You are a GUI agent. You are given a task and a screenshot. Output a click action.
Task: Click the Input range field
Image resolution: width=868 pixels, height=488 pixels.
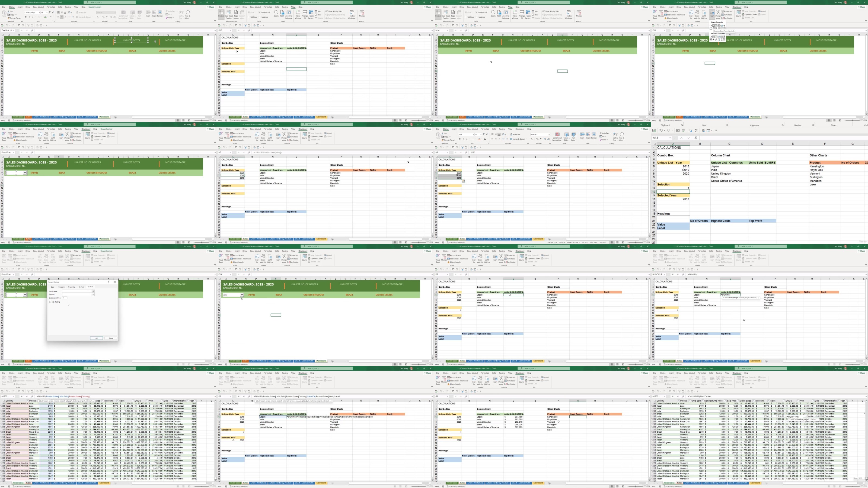[77, 291]
